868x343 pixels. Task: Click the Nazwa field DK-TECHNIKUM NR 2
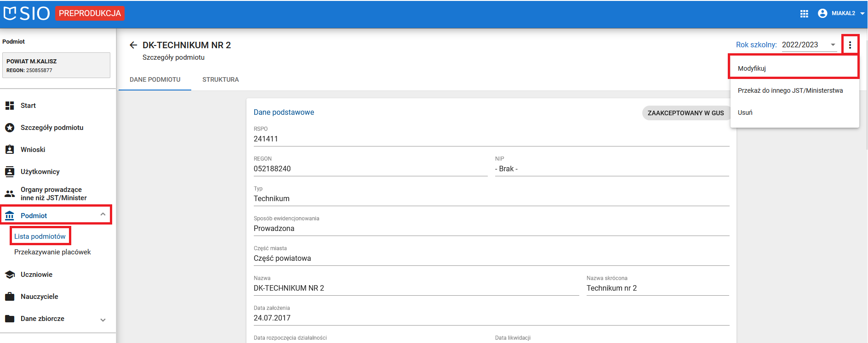coord(417,288)
